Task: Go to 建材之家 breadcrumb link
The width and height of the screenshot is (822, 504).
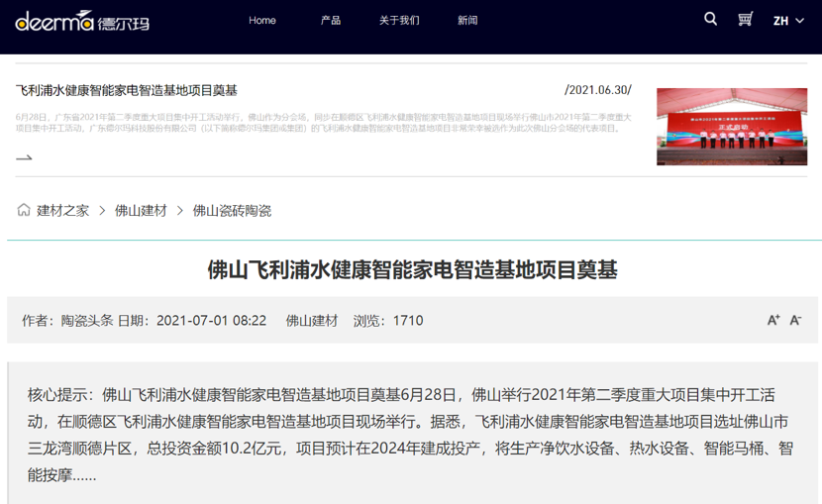Action: click(x=63, y=211)
